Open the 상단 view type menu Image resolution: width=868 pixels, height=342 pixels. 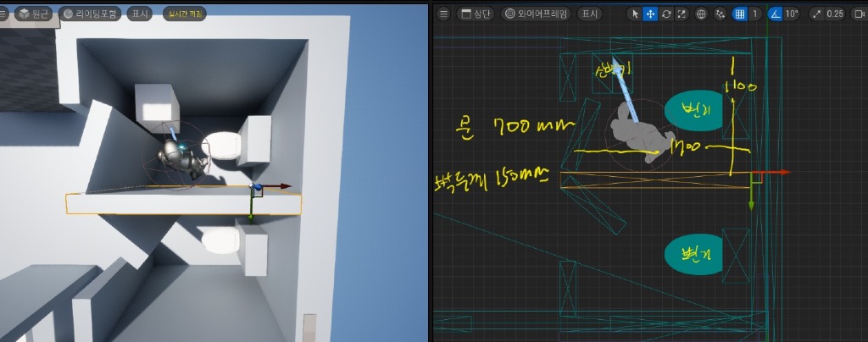tap(476, 14)
